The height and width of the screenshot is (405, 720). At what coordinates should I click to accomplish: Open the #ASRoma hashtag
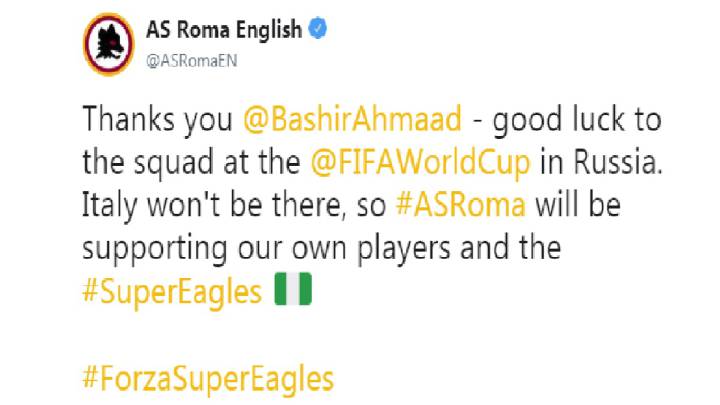tap(461, 205)
